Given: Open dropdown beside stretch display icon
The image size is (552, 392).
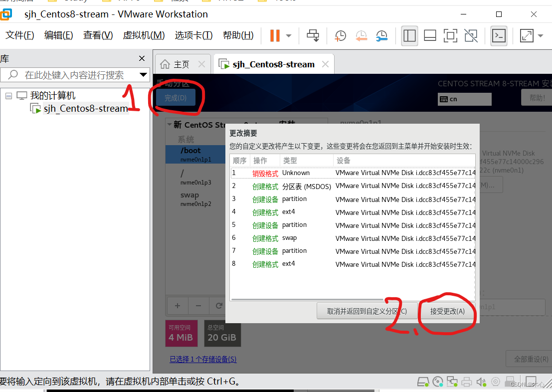Looking at the screenshot, I should (x=541, y=35).
